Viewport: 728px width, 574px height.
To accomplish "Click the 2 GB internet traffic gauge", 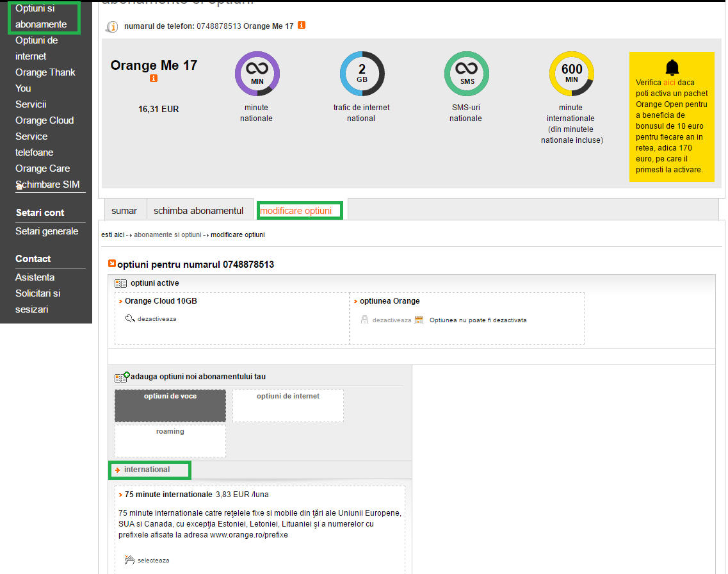I will click(362, 74).
